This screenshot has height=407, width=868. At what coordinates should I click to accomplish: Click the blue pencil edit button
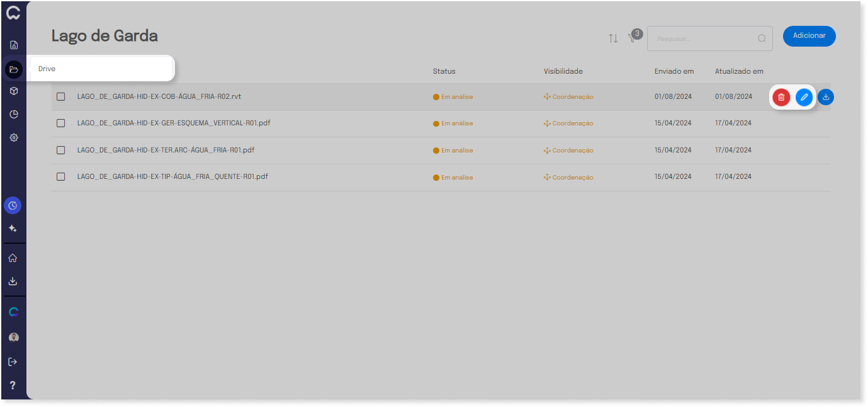(x=804, y=97)
